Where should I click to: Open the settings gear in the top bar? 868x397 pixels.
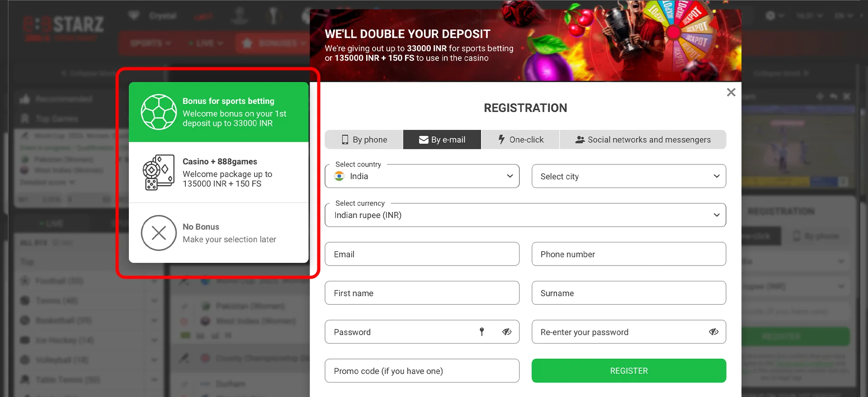click(x=771, y=15)
